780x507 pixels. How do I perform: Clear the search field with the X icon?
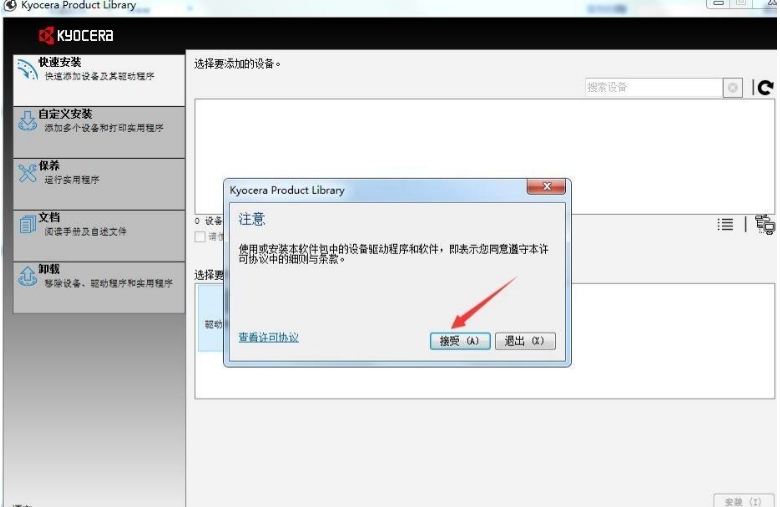coord(732,88)
